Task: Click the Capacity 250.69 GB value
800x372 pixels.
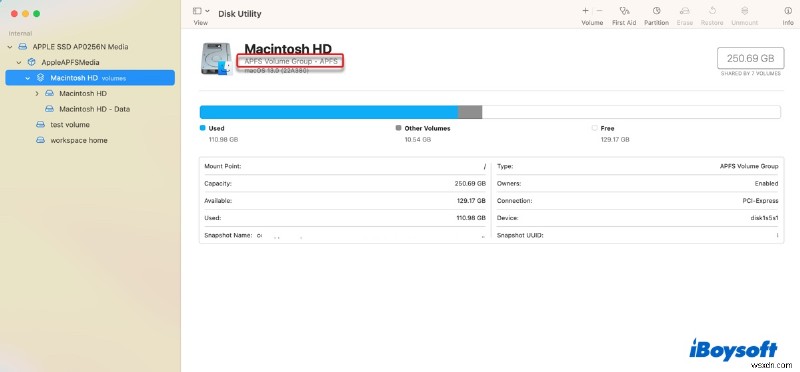Action: (470, 184)
